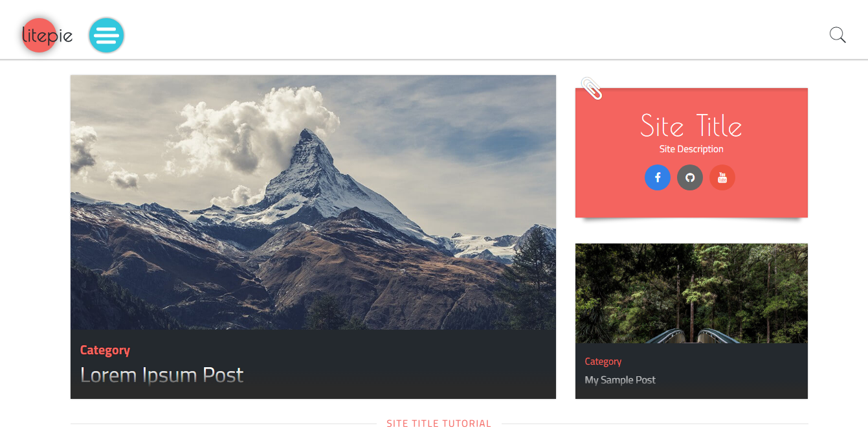Image resolution: width=868 pixels, height=430 pixels.
Task: Open the hamburger menu button
Action: (x=106, y=36)
